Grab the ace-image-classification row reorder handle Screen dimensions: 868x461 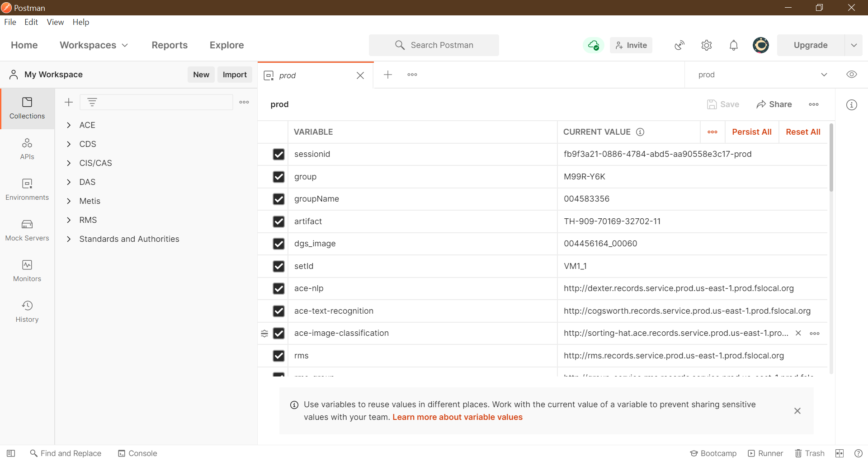click(264, 334)
